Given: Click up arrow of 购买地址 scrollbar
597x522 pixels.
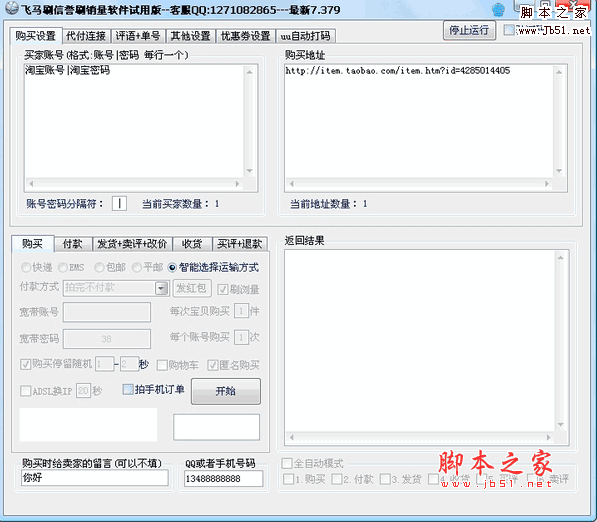Looking at the screenshot, I should click(x=559, y=72).
